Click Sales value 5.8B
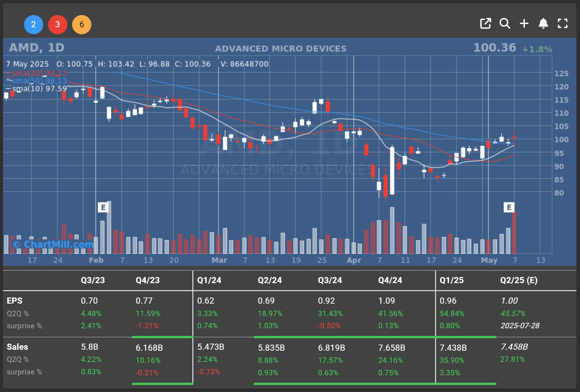 tap(90, 347)
